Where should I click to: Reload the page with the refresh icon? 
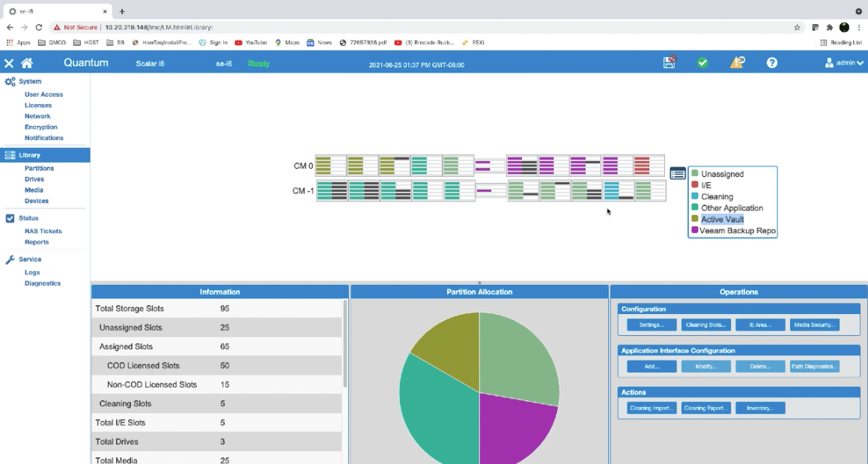[39, 27]
